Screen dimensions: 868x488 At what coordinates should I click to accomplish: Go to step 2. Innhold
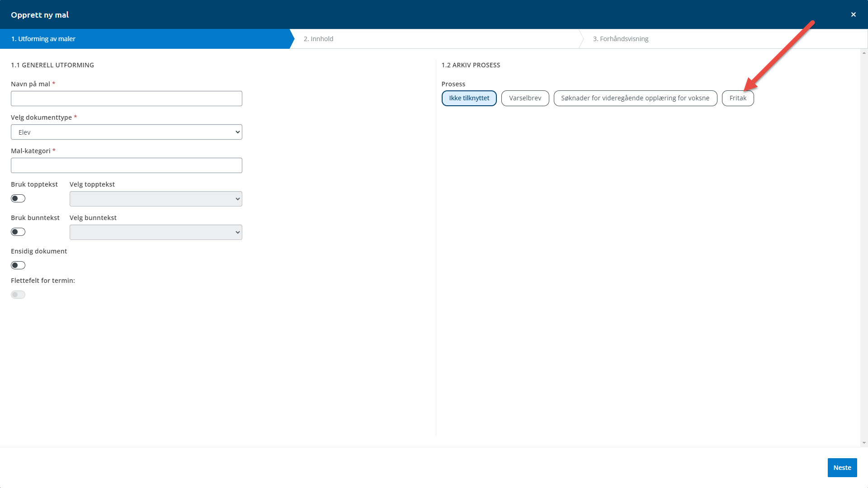(318, 39)
